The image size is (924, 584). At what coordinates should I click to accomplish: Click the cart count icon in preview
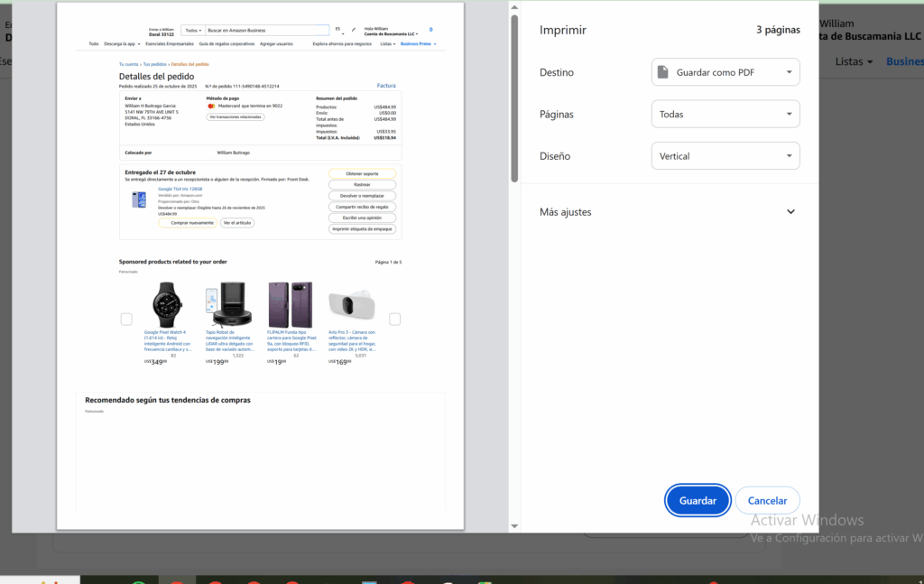(x=430, y=30)
